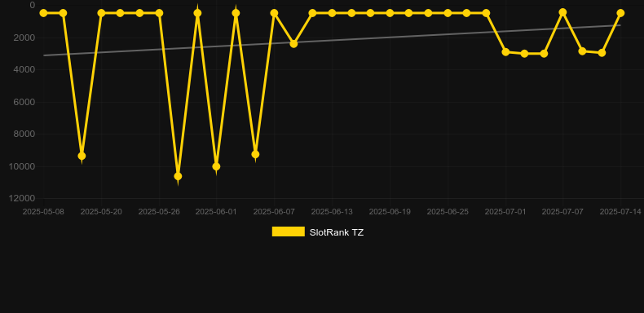Select the peak data point at 2025-07-07
The width and height of the screenshot is (644, 313).
coord(562,12)
